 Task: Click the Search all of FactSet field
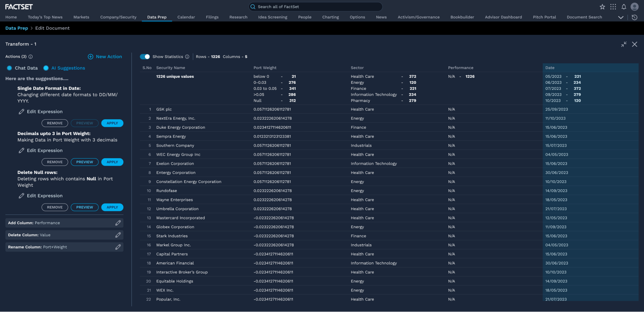pos(316,7)
